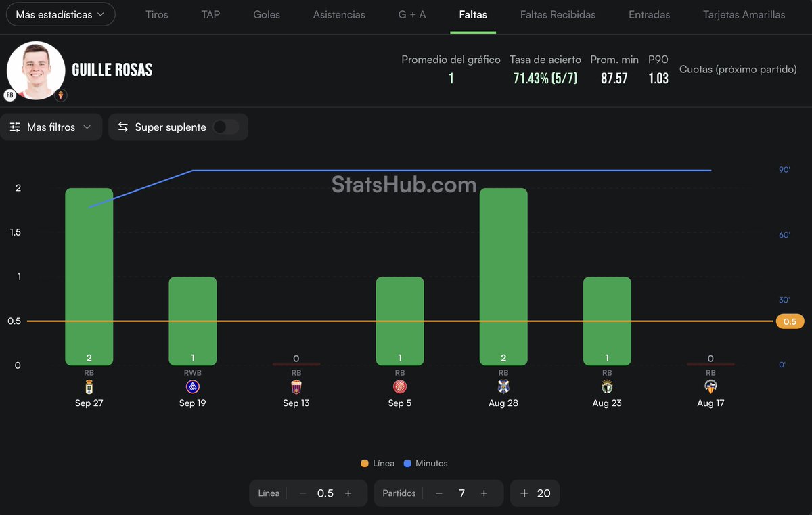Viewport: 812px width, 515px height.
Task: Select the Sep 19 bar
Action: [x=193, y=321]
